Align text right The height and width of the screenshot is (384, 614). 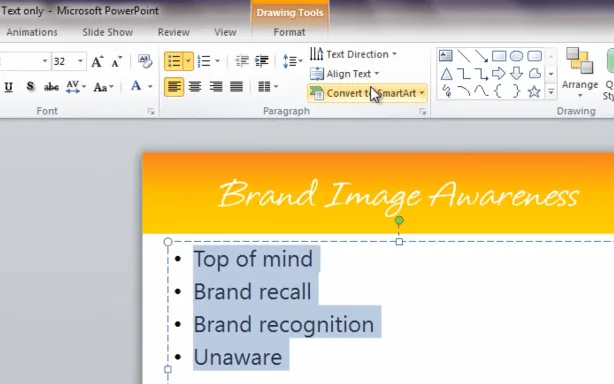click(x=216, y=87)
